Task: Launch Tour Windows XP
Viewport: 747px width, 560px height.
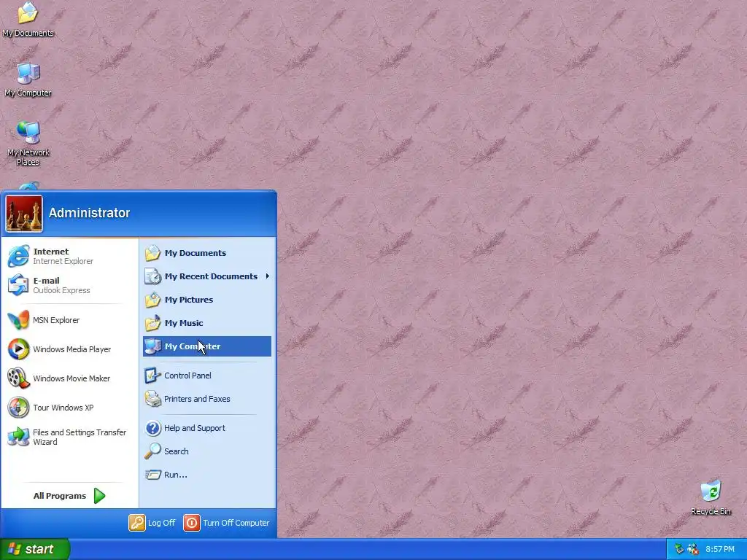Action: [69, 407]
